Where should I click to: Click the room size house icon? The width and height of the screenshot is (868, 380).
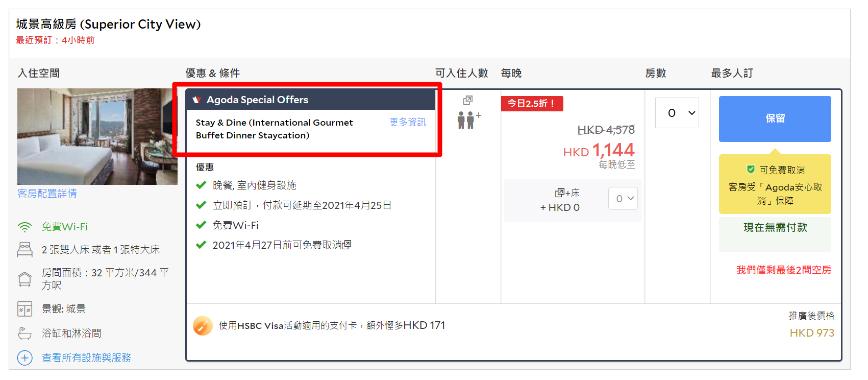click(24, 279)
